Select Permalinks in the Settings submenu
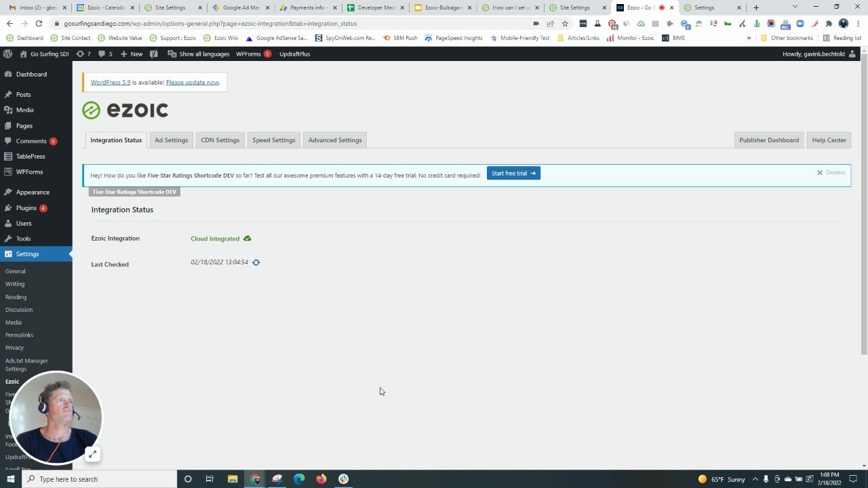 point(19,335)
